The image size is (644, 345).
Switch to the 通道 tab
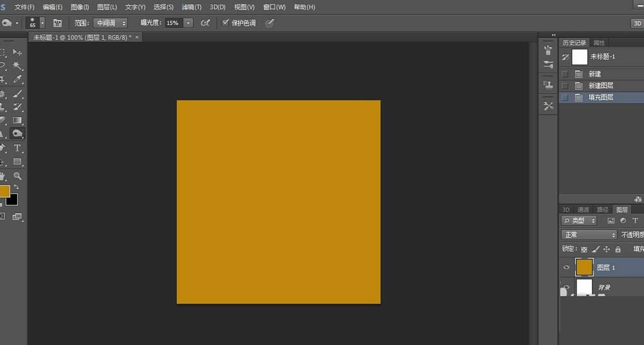click(x=583, y=209)
